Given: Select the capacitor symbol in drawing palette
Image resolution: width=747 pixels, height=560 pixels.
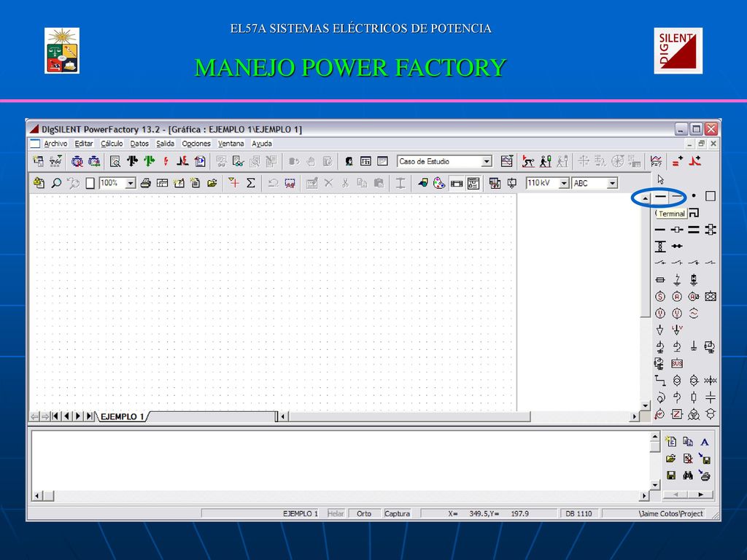Looking at the screenshot, I should [x=711, y=397].
